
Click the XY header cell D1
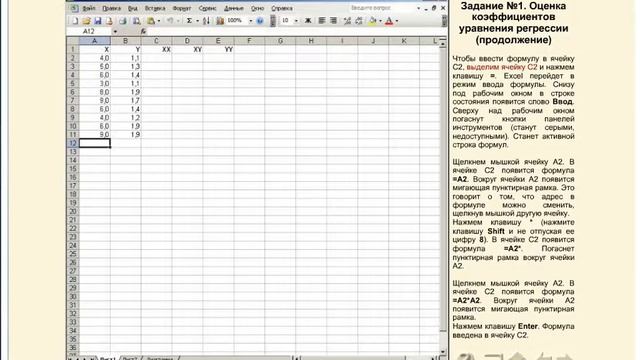coord(187,49)
